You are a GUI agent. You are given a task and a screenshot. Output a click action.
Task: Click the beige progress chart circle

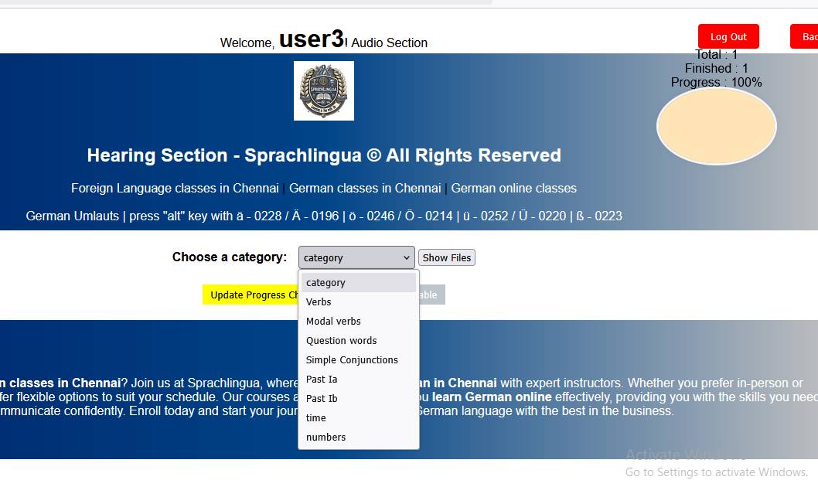coord(716,126)
